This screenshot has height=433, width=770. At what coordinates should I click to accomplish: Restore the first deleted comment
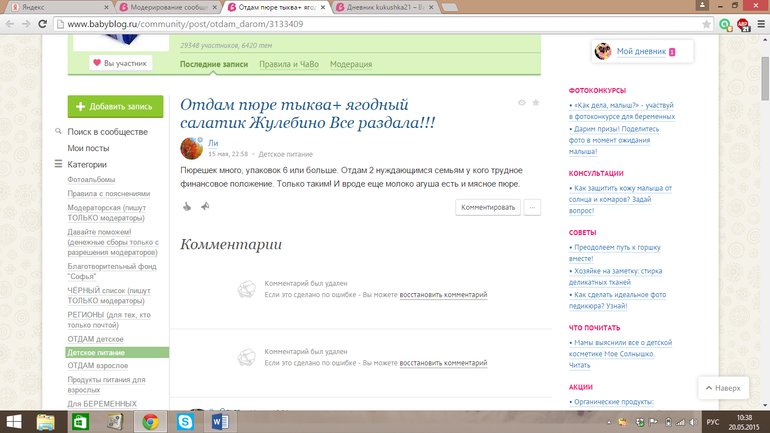443,295
